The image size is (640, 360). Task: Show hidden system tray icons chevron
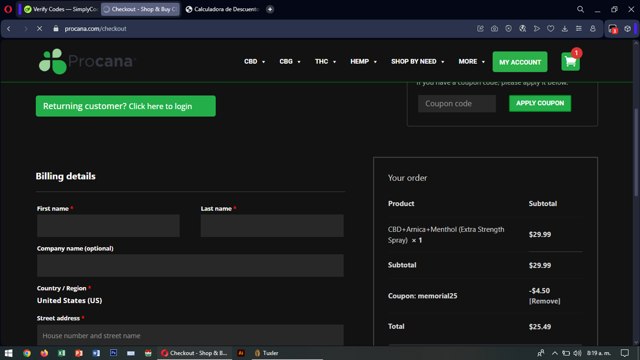point(555,353)
